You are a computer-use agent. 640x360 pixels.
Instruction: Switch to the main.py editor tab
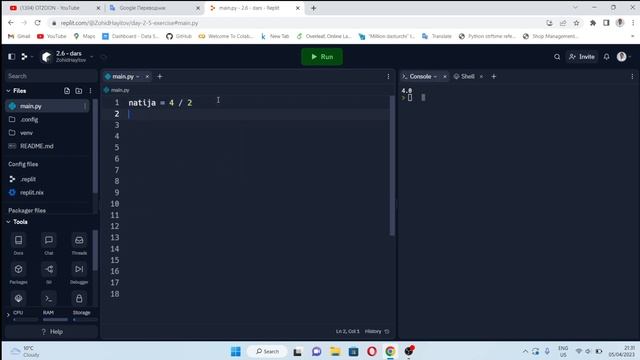[x=123, y=76]
